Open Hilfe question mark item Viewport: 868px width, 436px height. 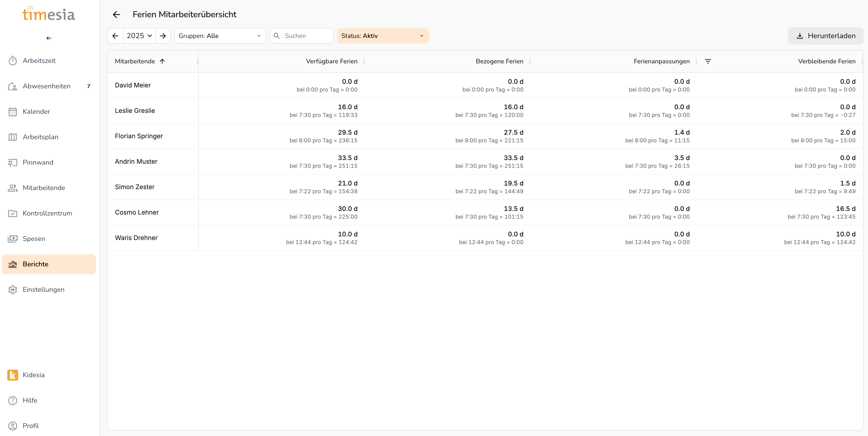(30, 400)
